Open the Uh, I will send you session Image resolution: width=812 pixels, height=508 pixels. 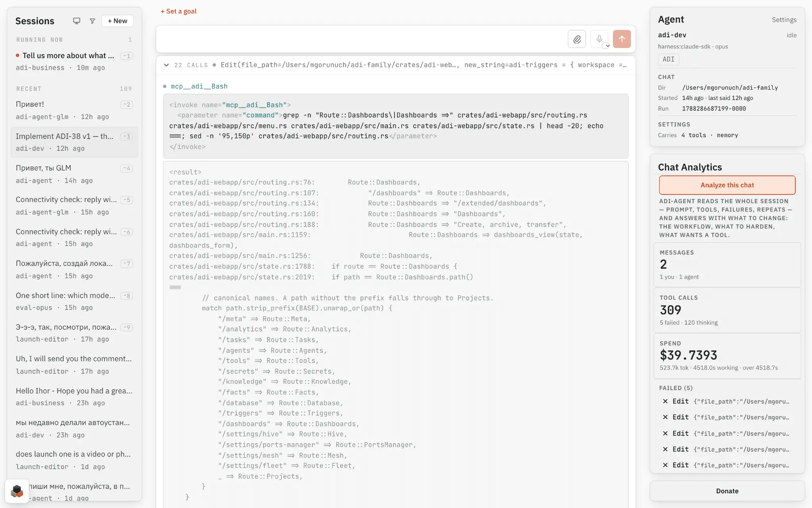(x=75, y=365)
